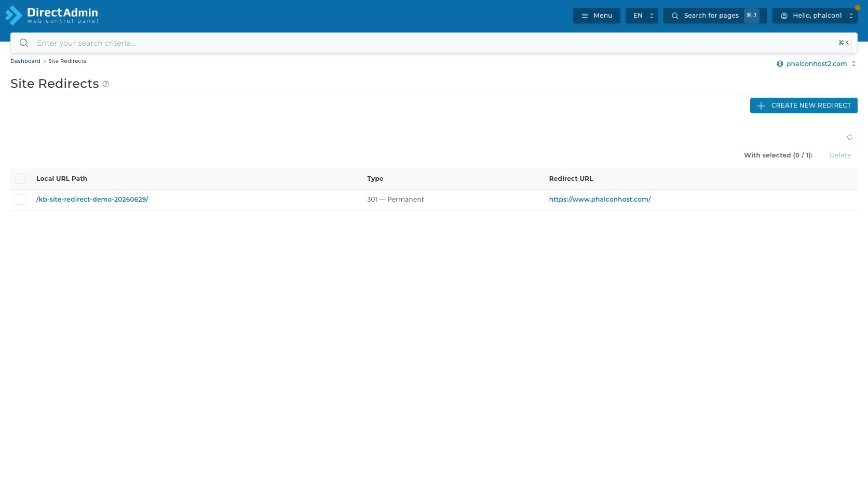Viewport: 868px width, 489px height.
Task: Go to Dashboard breadcrumb
Action: tap(25, 61)
